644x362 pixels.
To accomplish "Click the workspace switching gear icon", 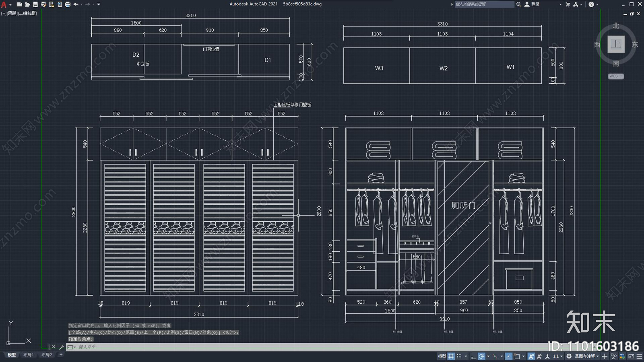I will pyautogui.click(x=569, y=356).
